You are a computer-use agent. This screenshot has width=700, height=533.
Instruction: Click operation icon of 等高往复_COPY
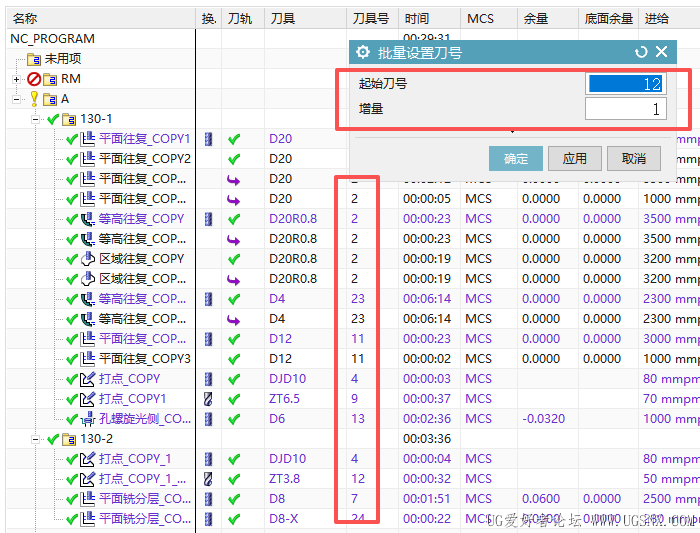click(88, 219)
